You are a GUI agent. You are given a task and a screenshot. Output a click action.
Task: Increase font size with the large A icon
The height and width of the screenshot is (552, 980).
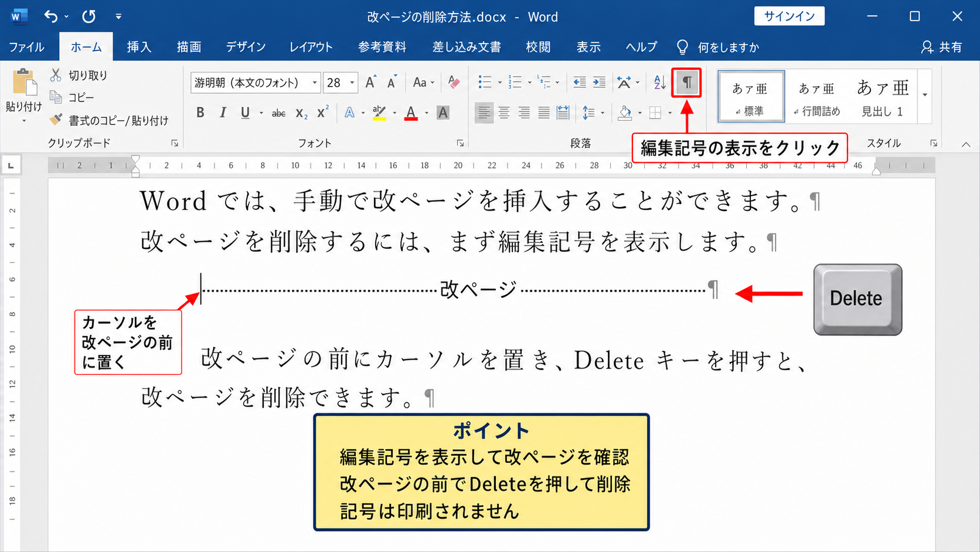pyautogui.click(x=370, y=82)
